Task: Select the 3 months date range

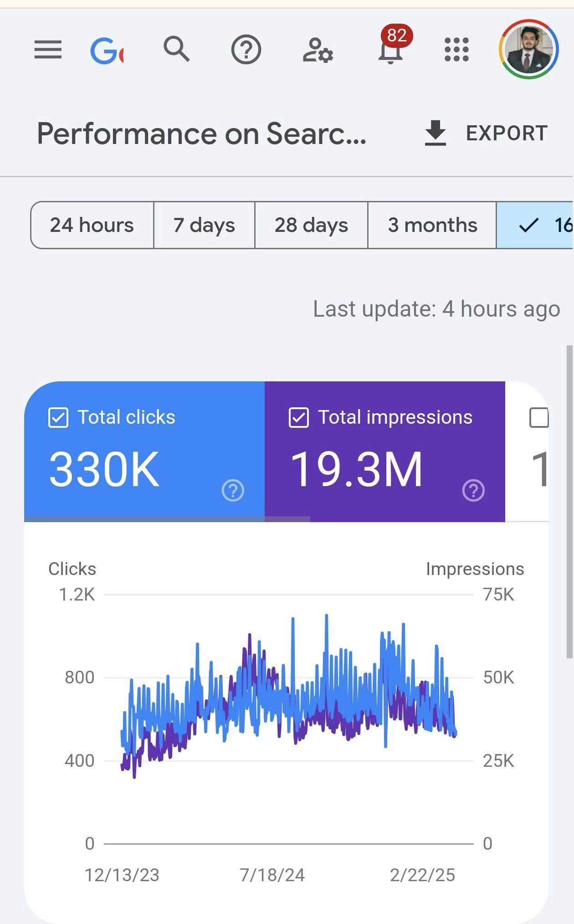Action: point(432,225)
